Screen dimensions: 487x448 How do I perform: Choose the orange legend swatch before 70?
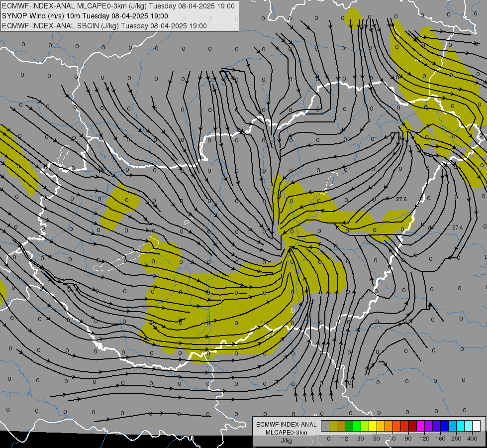click(389, 426)
